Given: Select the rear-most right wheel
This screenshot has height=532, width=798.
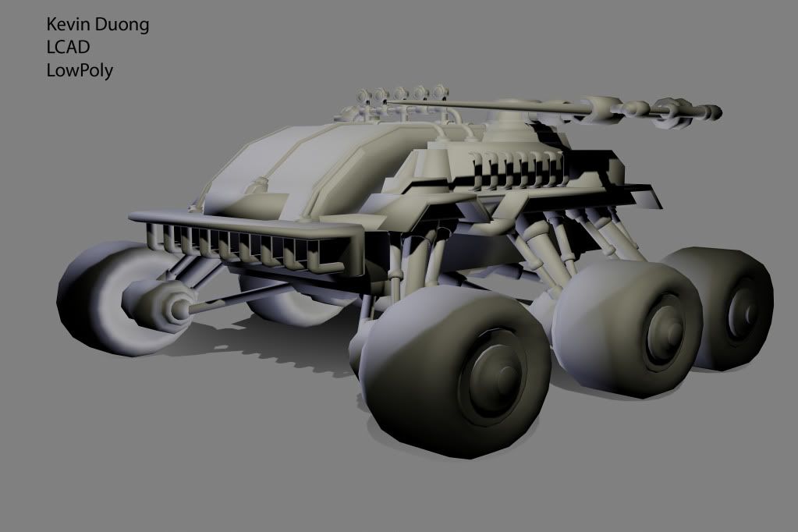Looking at the screenshot, I should coord(732,308).
